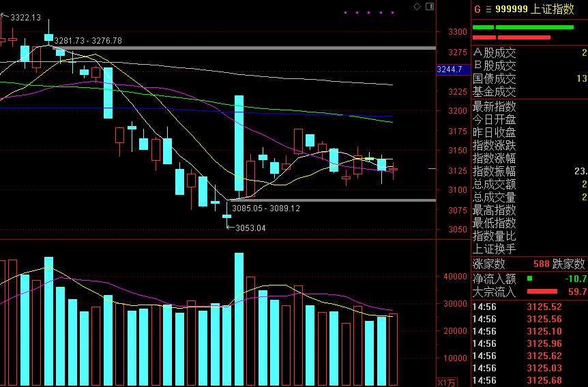
Task: Select the tick row showing 3125.96
Action: click(x=529, y=343)
